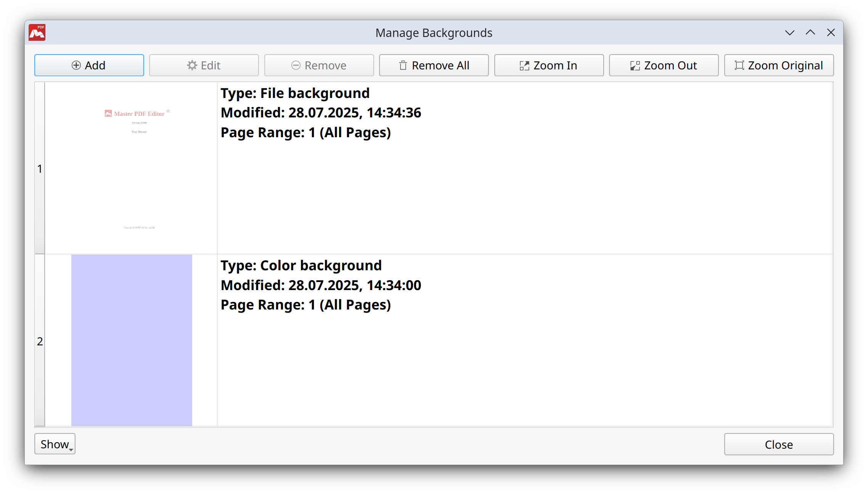The width and height of the screenshot is (868, 494).
Task: Click the 'Type: Color background' text
Action: point(301,265)
